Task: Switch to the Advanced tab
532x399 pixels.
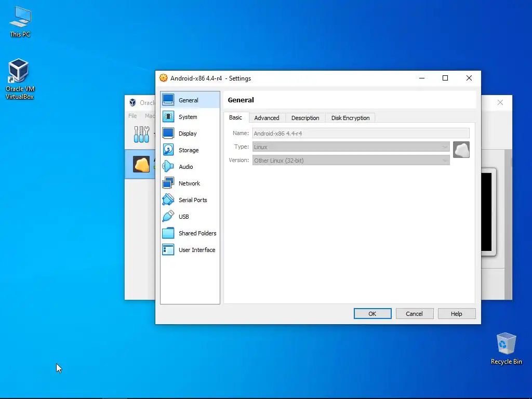Action: coord(267,118)
